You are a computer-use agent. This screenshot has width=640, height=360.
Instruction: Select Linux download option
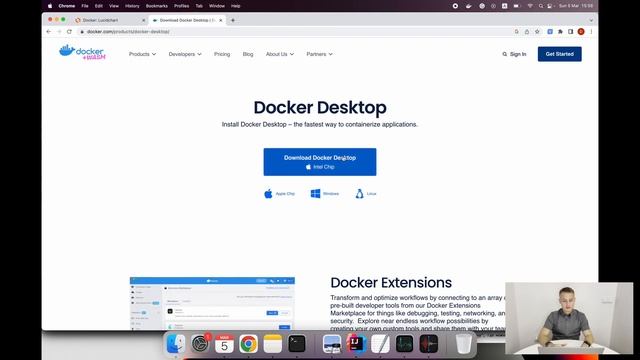coord(366,193)
